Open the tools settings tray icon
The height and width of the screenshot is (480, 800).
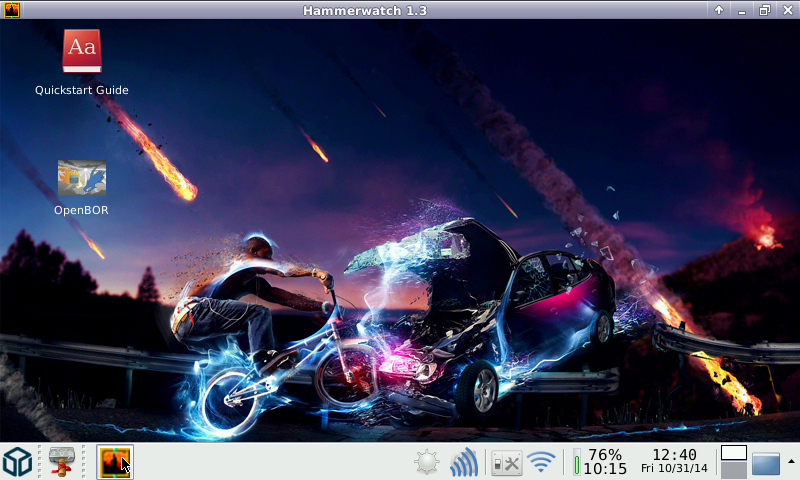click(506, 463)
